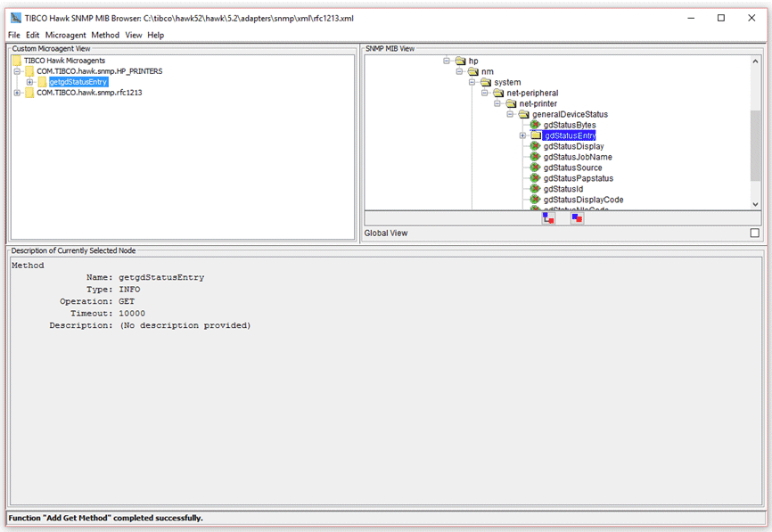The height and width of the screenshot is (532, 772).
Task: Select the net-printer label in the MIB tree
Action: coord(538,103)
